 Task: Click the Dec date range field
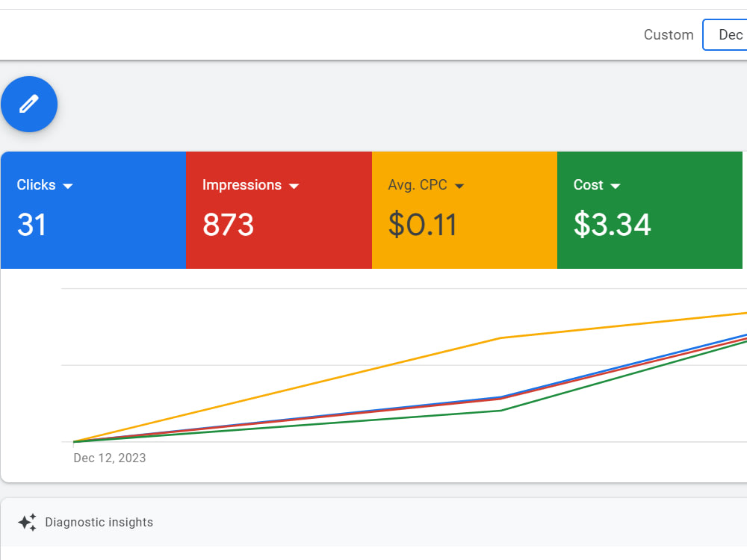click(725, 35)
